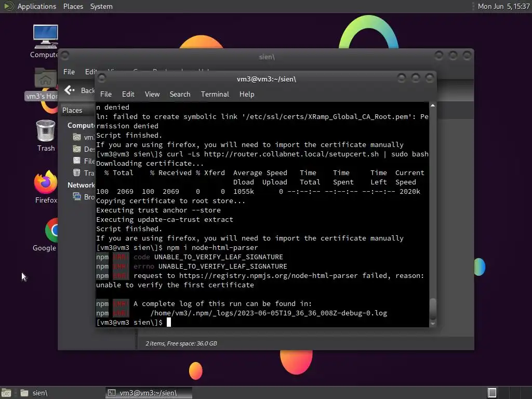Select the vm3 home entry icon in Places sidebar

(x=77, y=137)
